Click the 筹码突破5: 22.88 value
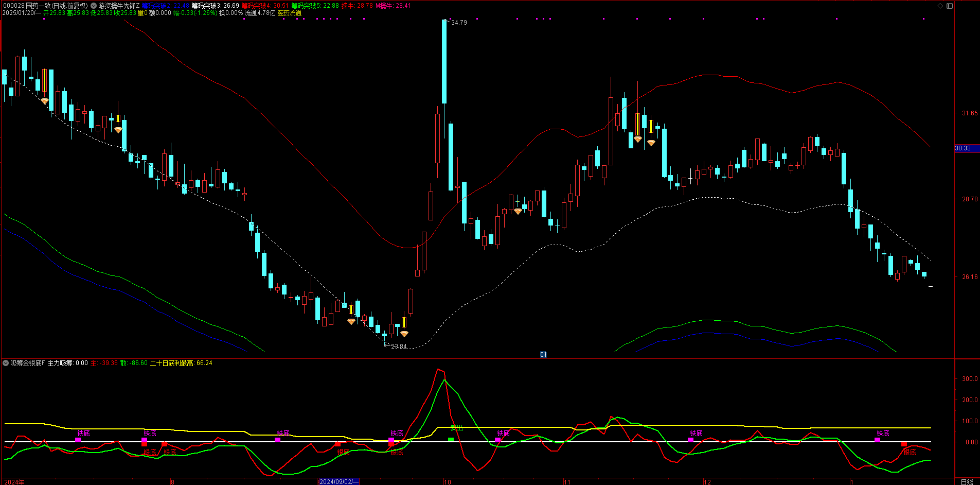Image resolution: width=980 pixels, height=485 pixels. tap(315, 6)
